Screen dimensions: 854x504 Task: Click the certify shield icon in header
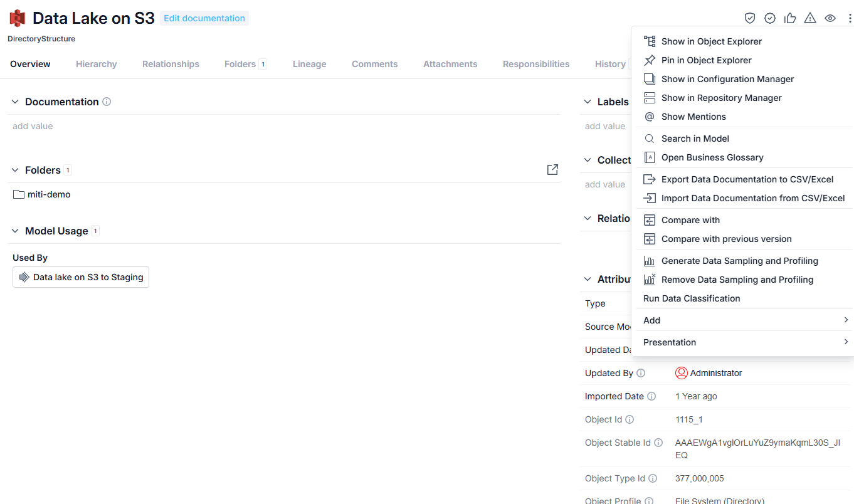pyautogui.click(x=750, y=18)
